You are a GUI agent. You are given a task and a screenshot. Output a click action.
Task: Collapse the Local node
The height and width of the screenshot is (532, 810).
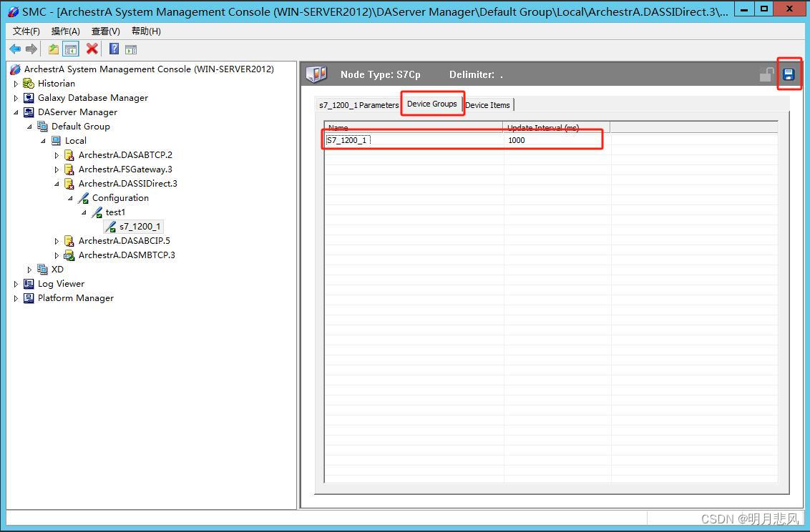pyautogui.click(x=43, y=141)
